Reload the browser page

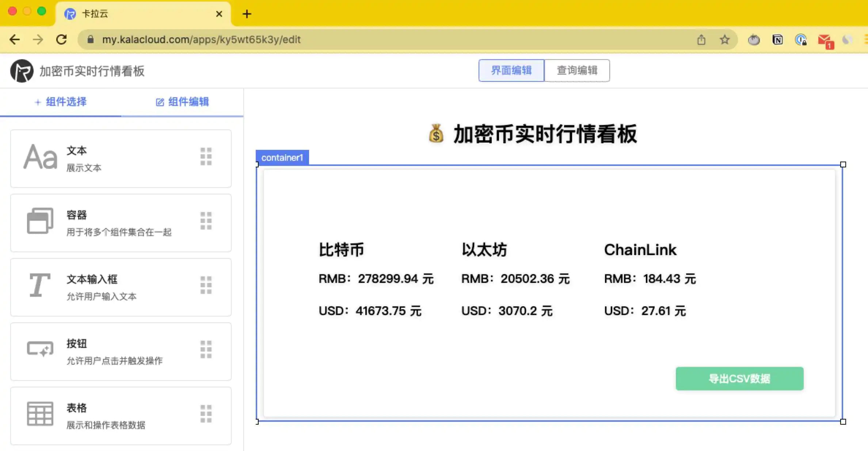[x=61, y=39]
